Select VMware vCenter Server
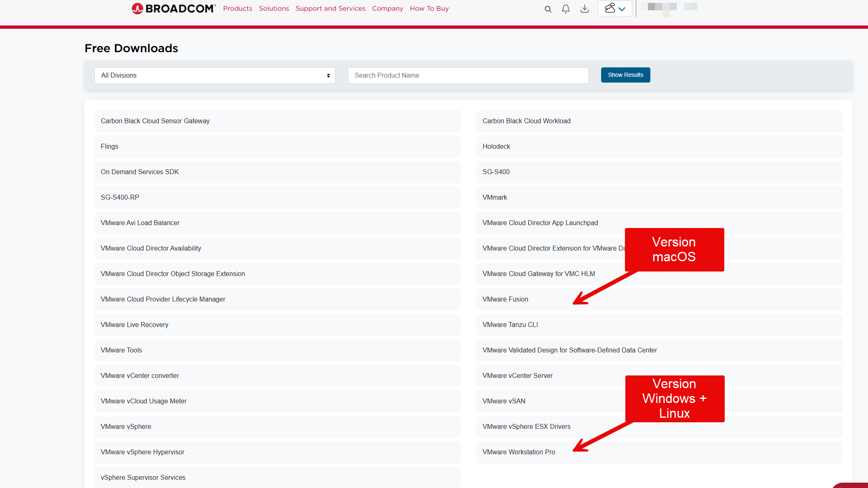This screenshot has width=868, height=488. (x=659, y=376)
